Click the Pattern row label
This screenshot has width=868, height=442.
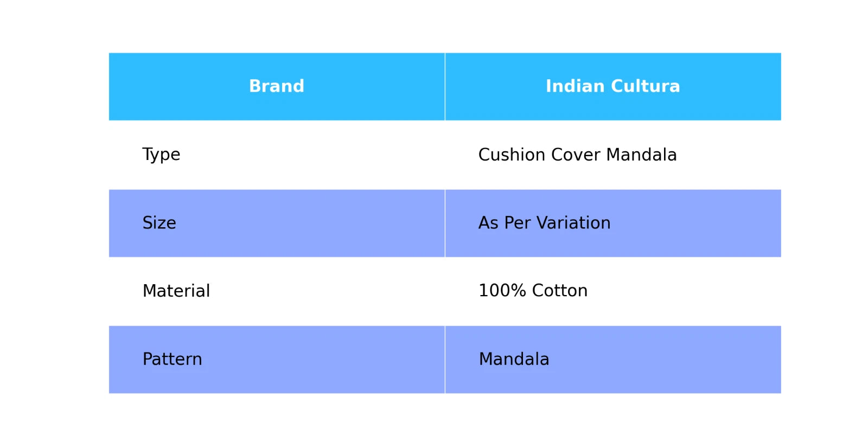click(x=172, y=359)
